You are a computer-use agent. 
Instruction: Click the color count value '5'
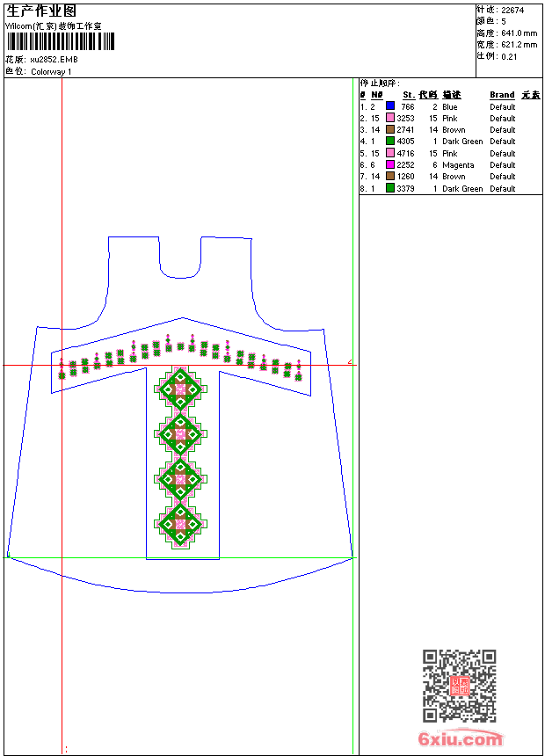(504, 22)
